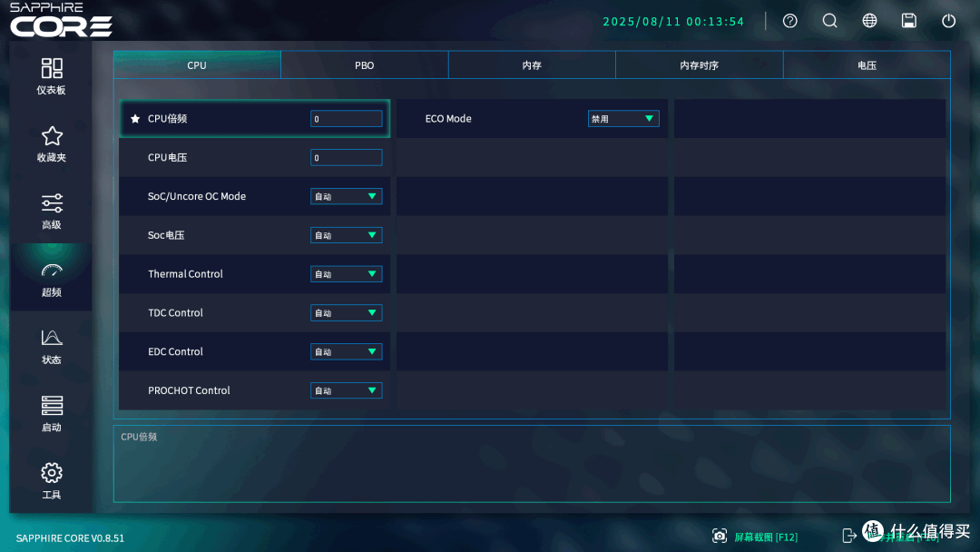The image size is (980, 552).
Task: Select the Soc电压 row label
Action: pos(166,235)
